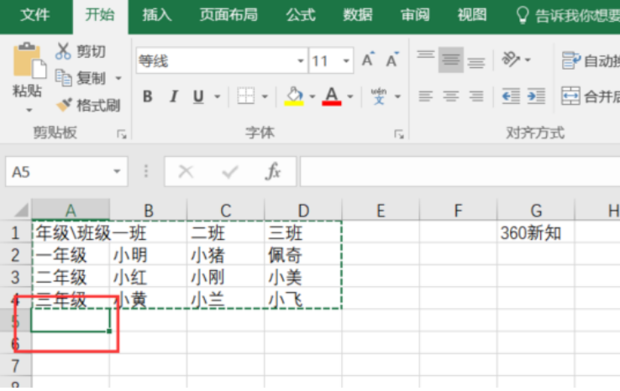Open clipboard pane dialog launcher
The height and width of the screenshot is (391, 620).
(122, 134)
